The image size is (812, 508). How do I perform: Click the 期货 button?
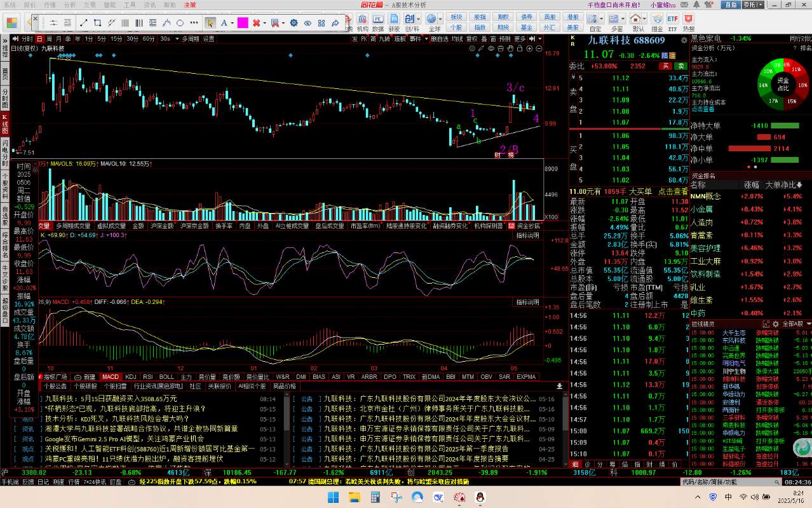(x=503, y=28)
